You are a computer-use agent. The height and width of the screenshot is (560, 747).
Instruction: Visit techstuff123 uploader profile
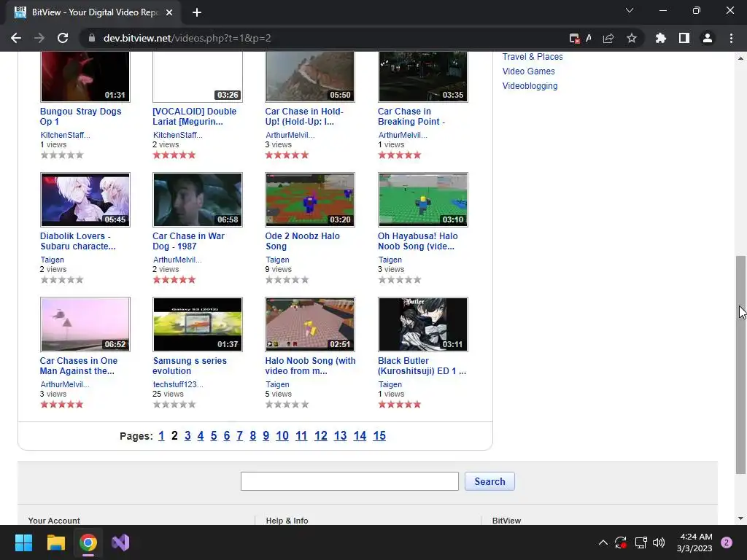point(178,384)
